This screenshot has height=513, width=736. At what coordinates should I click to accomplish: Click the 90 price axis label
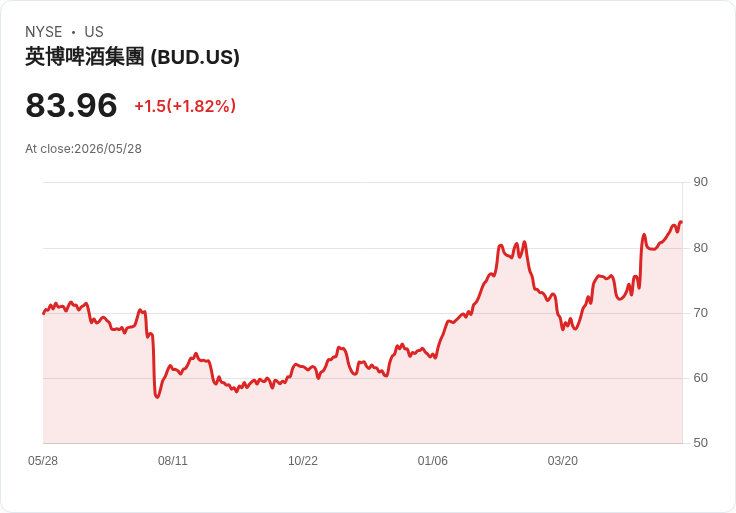click(x=700, y=182)
